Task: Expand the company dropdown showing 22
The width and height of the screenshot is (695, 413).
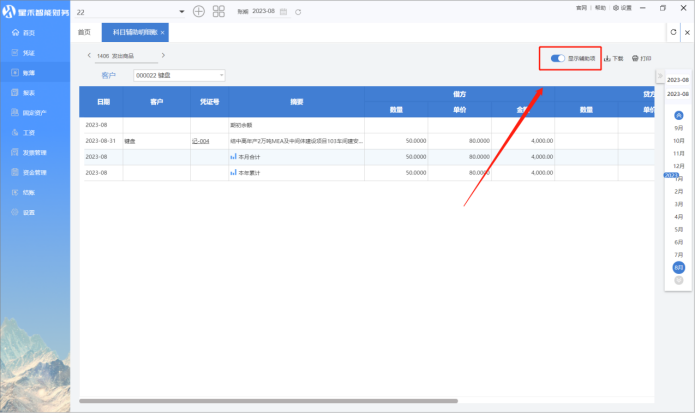Action: point(181,11)
